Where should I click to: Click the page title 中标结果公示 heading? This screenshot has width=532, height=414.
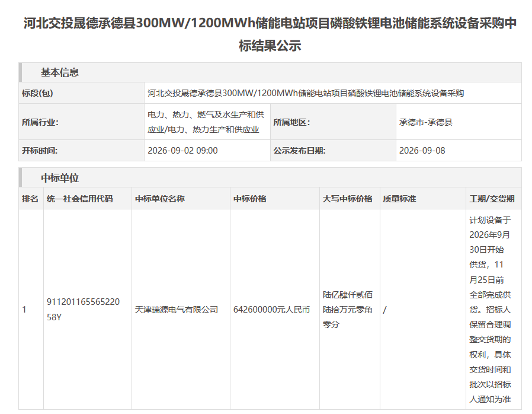click(270, 34)
